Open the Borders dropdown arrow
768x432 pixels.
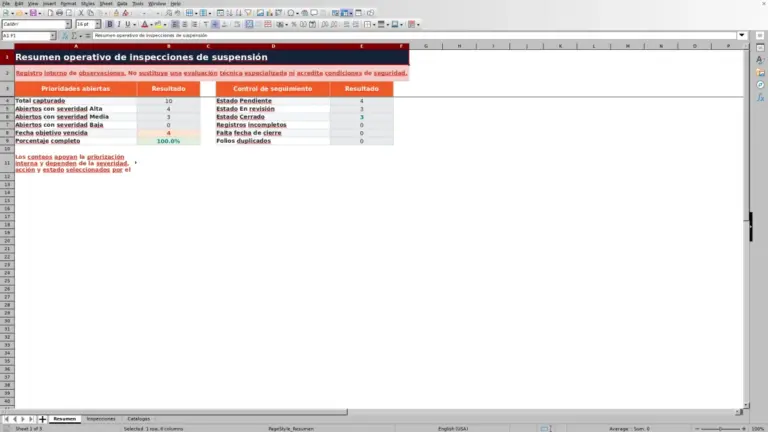coord(374,24)
